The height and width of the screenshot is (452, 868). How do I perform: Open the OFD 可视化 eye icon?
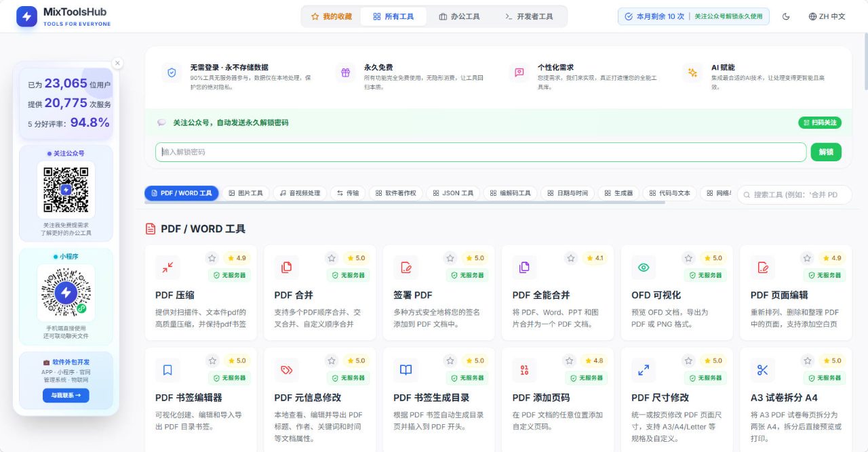tap(644, 268)
